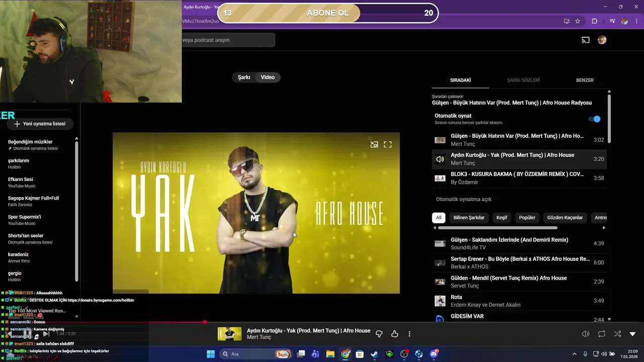Cast to a device with cast icon
The width and height of the screenshot is (644, 362).
586,40
